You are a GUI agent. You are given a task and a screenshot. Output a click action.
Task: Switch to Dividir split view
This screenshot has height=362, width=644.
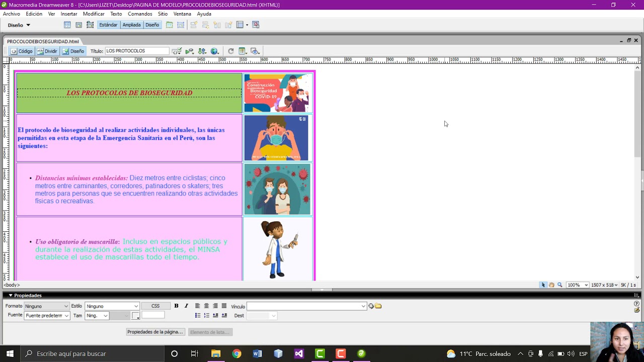(47, 51)
